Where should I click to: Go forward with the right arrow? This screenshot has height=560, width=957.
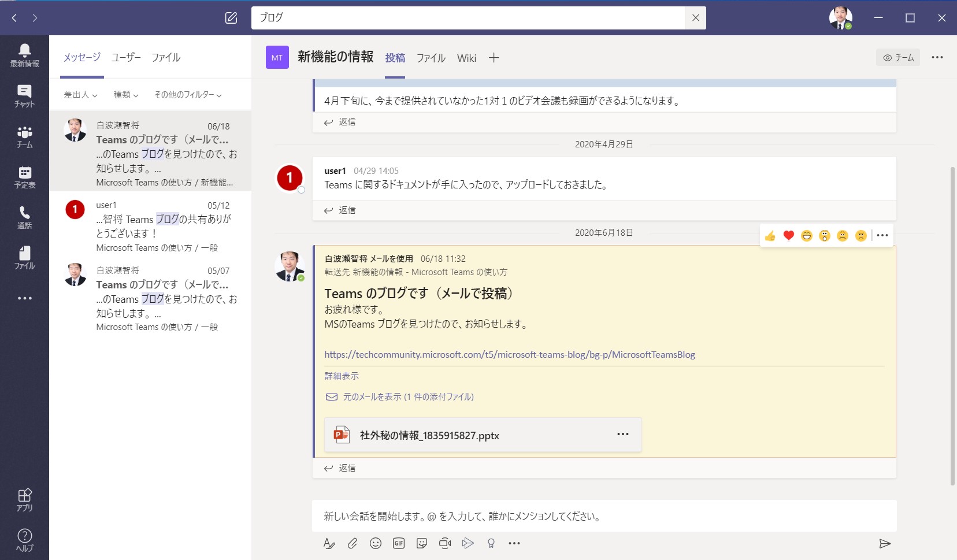click(x=35, y=18)
